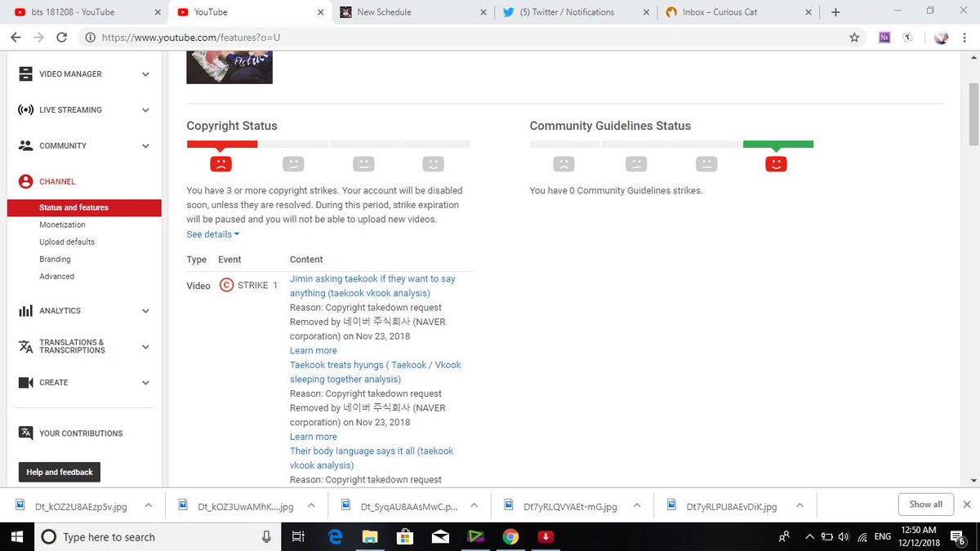This screenshot has height=551, width=980.
Task: Switch to the Twitter / Notifications tab
Action: tap(576, 12)
